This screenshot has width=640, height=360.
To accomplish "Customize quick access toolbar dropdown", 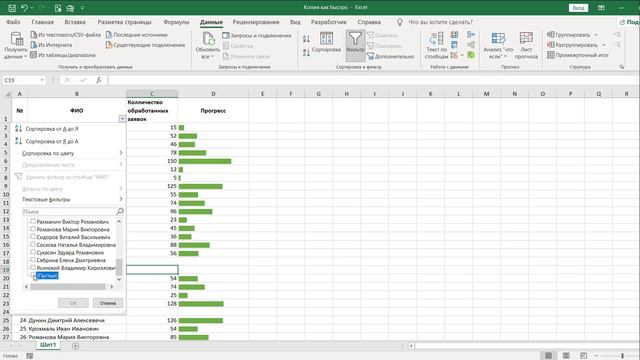I will coord(82,8).
